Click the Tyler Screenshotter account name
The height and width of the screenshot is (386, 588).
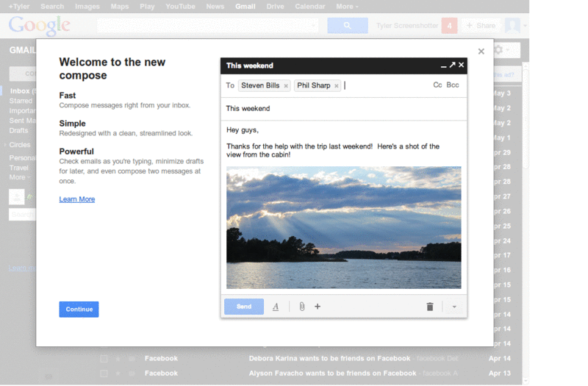[x=407, y=26]
